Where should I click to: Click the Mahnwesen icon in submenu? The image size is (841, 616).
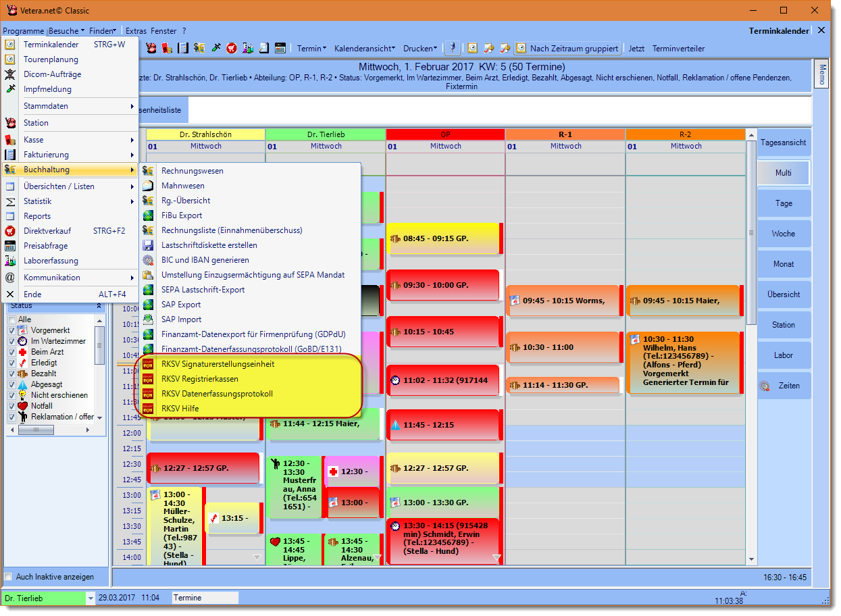click(x=148, y=186)
